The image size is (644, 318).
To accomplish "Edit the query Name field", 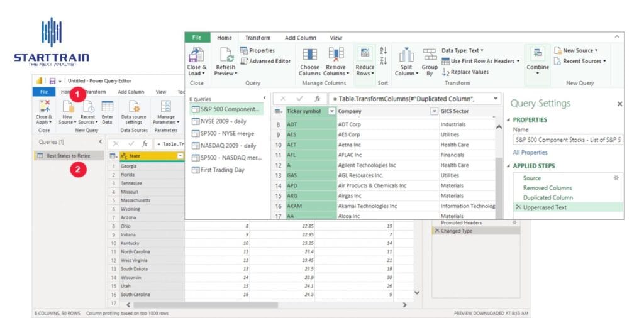I will click(x=568, y=140).
